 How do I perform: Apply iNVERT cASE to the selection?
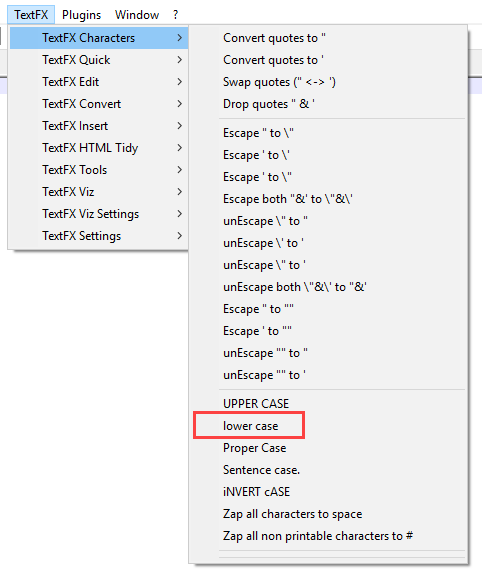click(x=328, y=491)
